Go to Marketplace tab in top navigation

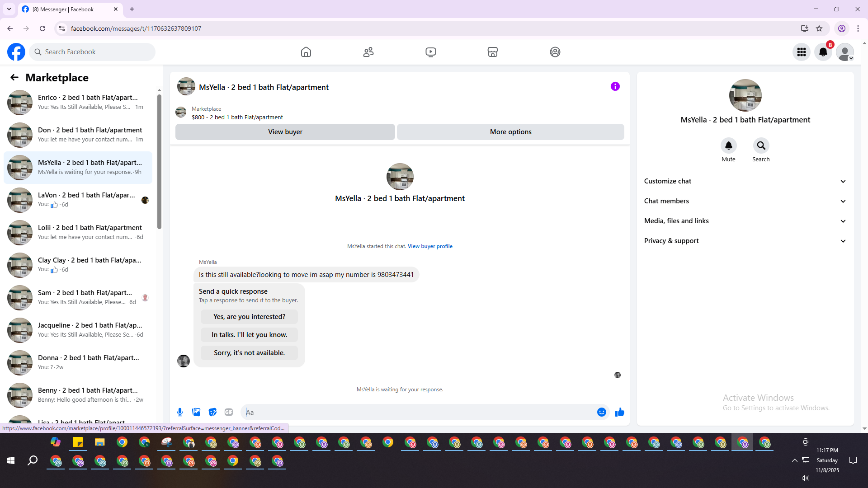click(x=493, y=52)
